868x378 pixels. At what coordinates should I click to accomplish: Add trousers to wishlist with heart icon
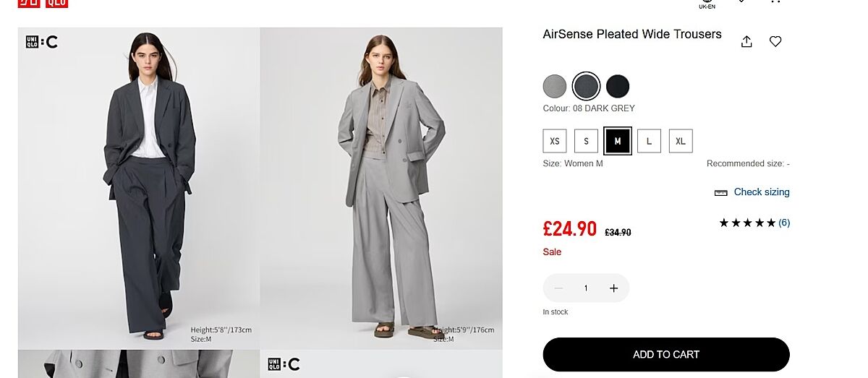[x=775, y=42]
